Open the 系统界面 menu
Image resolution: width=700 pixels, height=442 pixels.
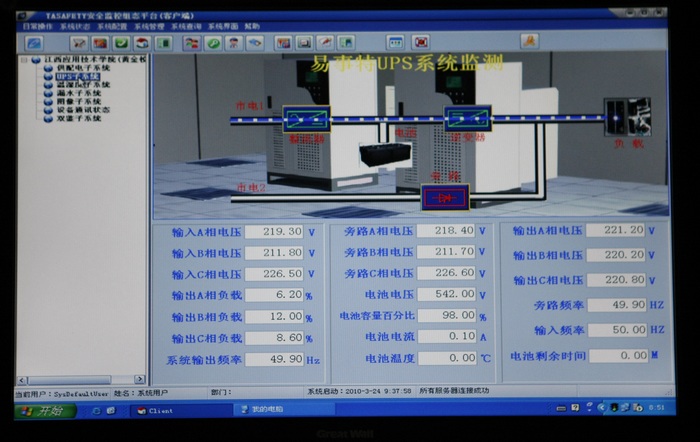tap(223, 27)
